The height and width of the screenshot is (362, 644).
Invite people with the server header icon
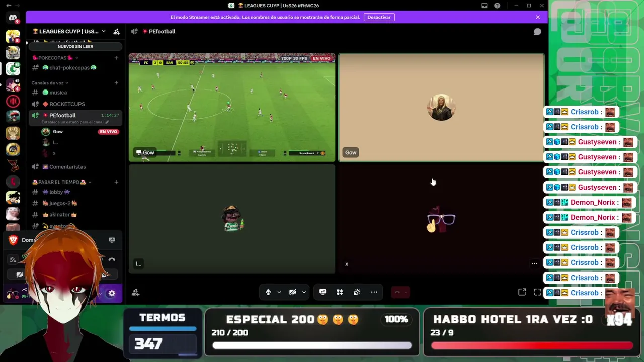[116, 31]
